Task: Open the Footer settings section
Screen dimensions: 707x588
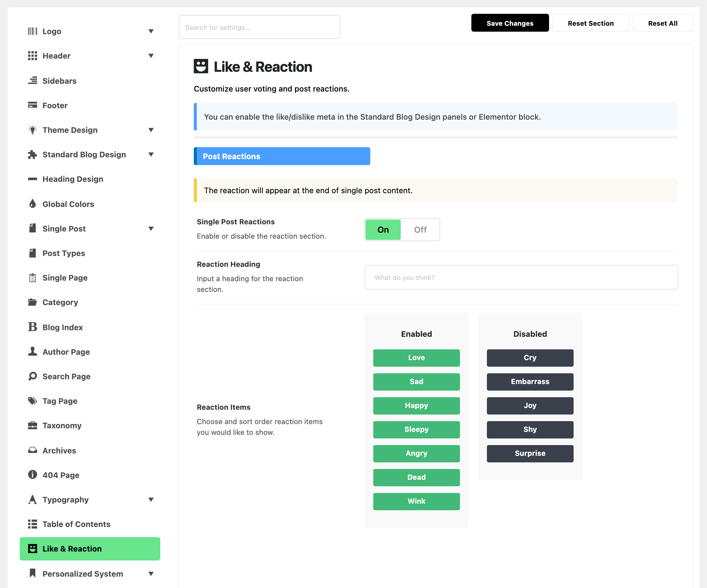Action: pos(90,105)
